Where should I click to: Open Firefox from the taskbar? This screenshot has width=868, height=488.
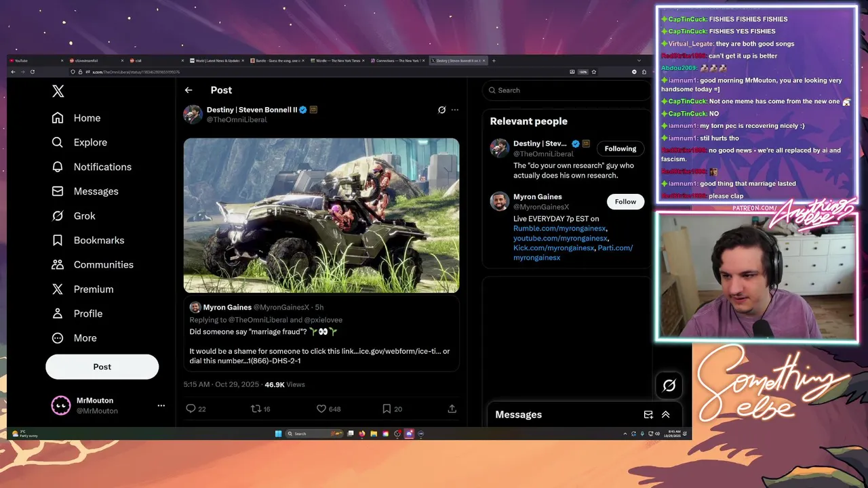click(x=362, y=434)
